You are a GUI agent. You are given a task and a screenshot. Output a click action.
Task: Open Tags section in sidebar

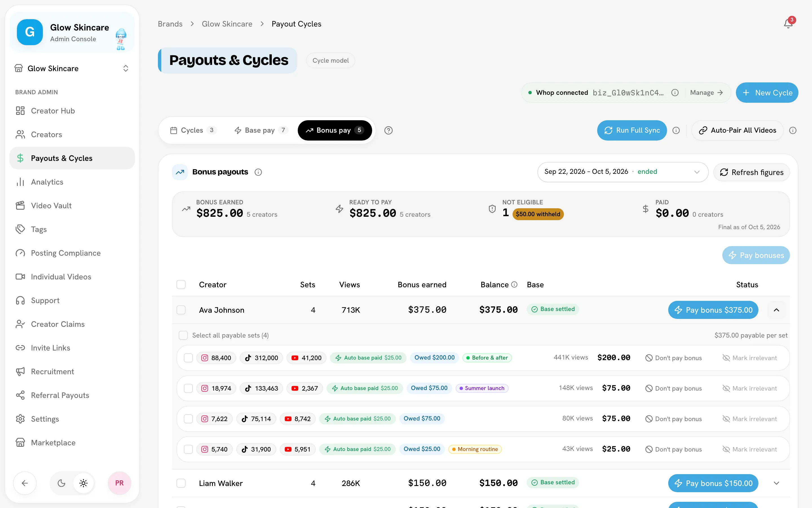point(72,229)
